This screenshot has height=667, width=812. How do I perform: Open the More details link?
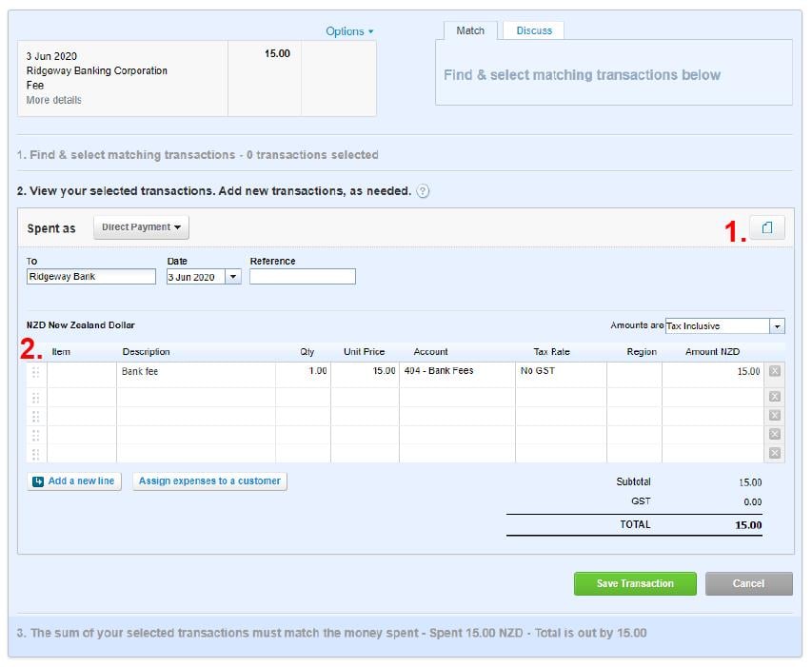(53, 100)
